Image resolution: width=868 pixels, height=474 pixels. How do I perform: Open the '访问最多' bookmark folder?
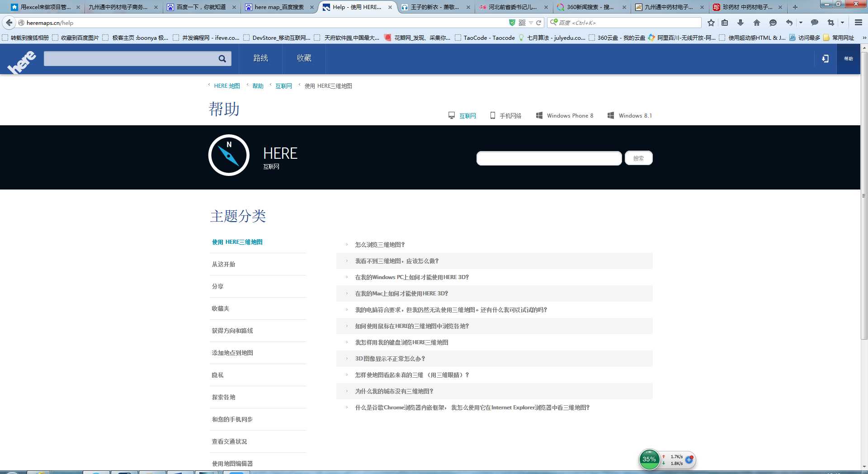[x=805, y=38]
